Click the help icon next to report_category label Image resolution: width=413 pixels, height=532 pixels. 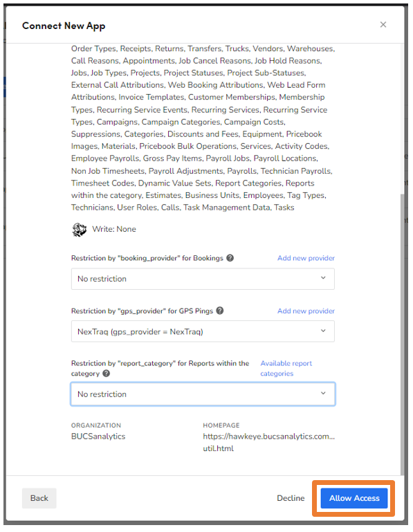click(106, 373)
